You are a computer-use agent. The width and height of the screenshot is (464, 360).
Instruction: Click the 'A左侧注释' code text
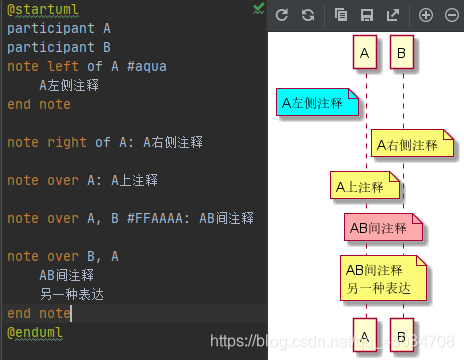click(x=69, y=85)
